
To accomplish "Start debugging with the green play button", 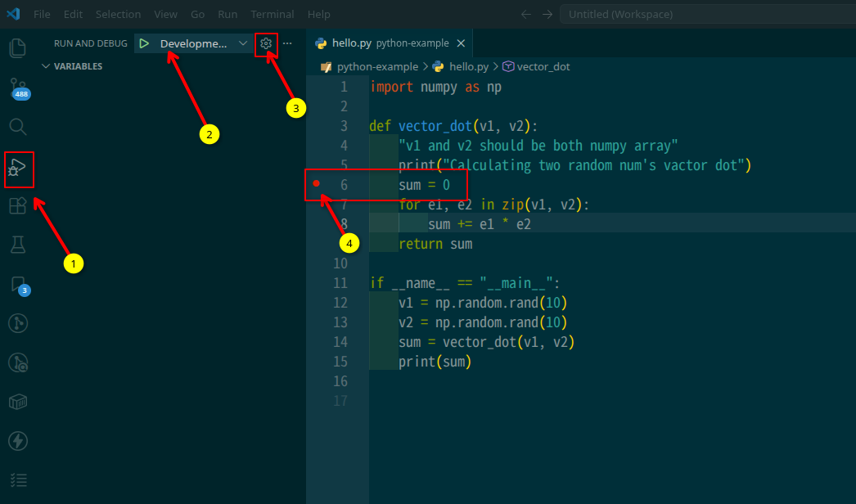I will coord(146,43).
